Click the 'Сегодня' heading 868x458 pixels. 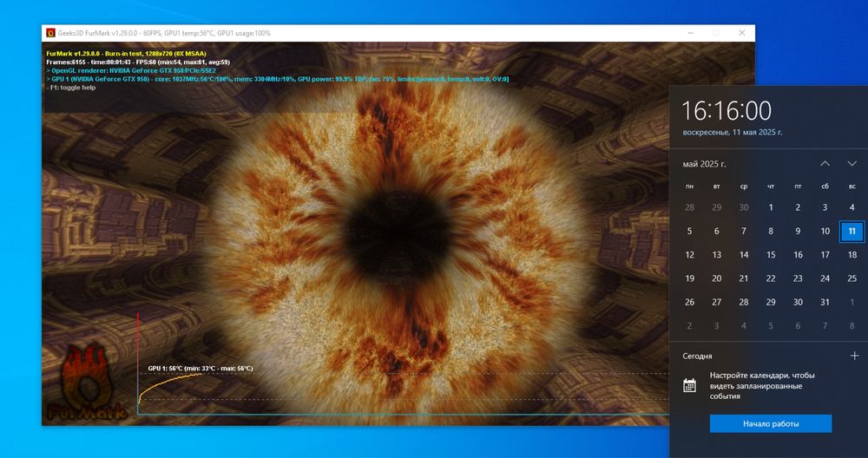point(697,357)
